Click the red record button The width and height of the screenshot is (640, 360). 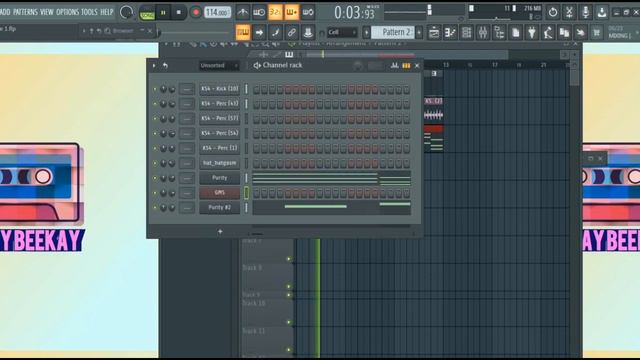pos(196,12)
